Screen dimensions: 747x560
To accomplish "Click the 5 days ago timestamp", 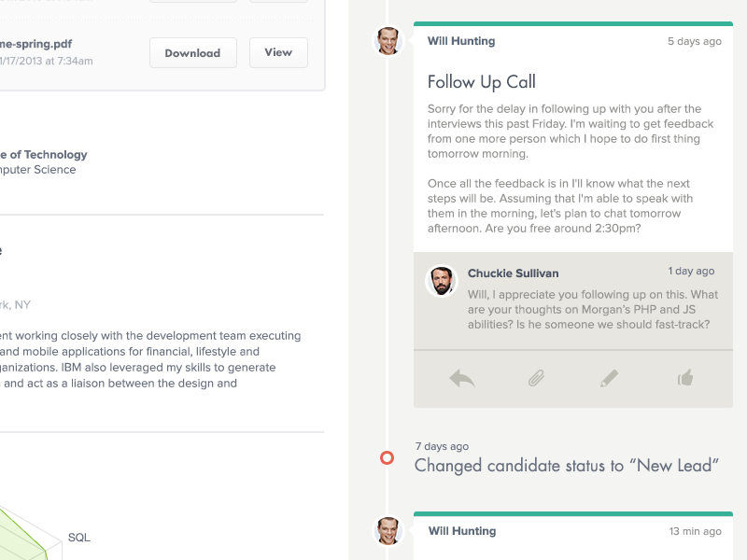I will (695, 41).
